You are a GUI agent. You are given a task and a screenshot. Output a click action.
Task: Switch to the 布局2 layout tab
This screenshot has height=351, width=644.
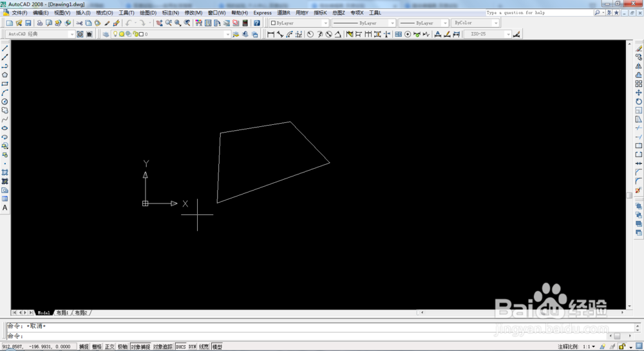[81, 313]
